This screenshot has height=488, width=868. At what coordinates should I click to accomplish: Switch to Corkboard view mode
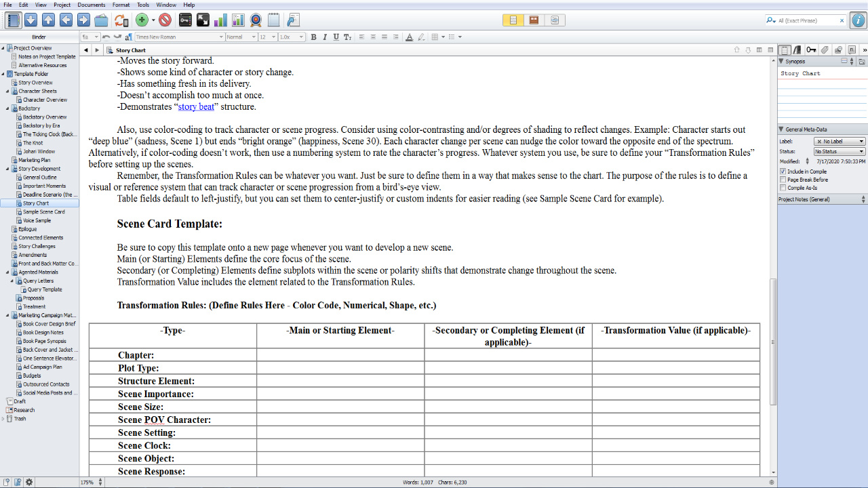coord(534,20)
